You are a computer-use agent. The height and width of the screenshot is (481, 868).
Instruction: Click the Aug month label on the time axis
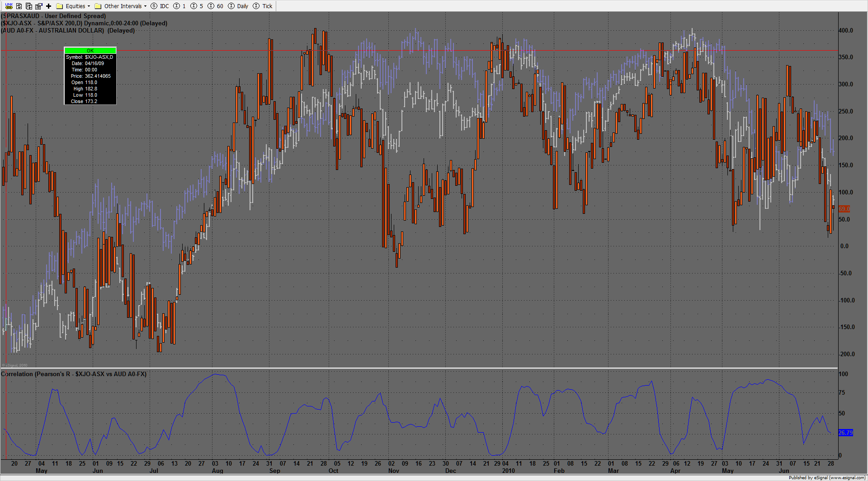coord(217,471)
